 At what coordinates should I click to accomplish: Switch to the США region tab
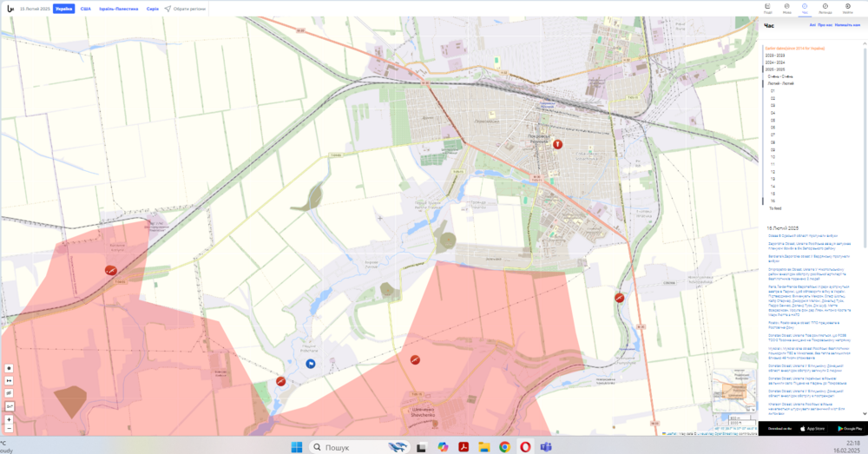tap(85, 9)
